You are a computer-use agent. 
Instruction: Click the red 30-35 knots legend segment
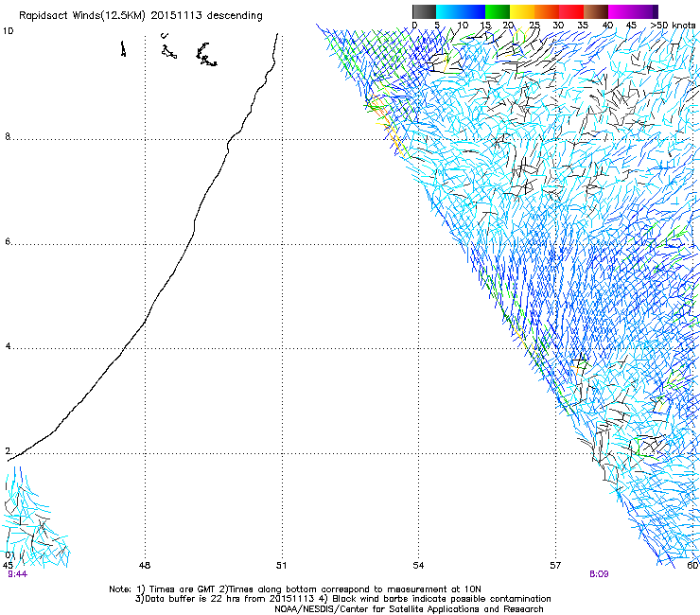(x=571, y=11)
